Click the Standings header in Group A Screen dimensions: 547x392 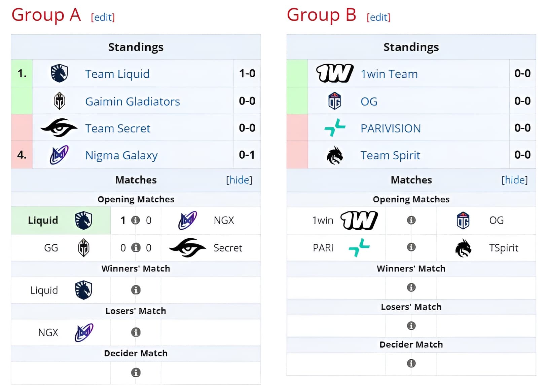[x=136, y=47]
